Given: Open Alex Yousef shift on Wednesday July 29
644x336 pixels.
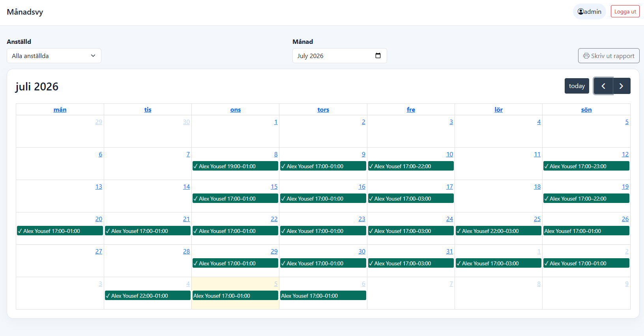Looking at the screenshot, I should (236, 263).
